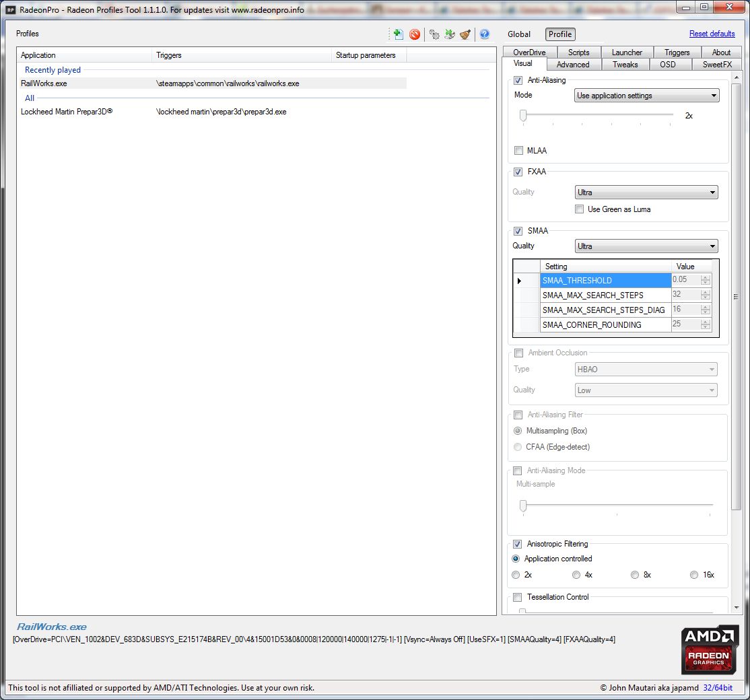Open the Ambient Occlusion Quality dropdown
This screenshot has height=700, width=750.
[646, 390]
